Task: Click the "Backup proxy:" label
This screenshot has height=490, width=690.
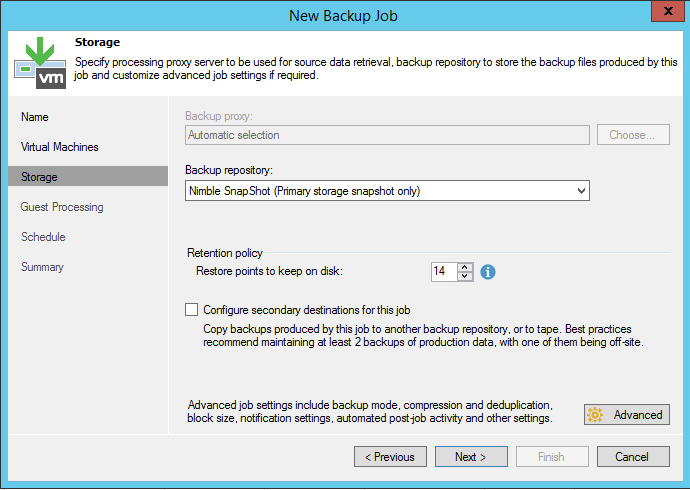Action: [x=219, y=116]
